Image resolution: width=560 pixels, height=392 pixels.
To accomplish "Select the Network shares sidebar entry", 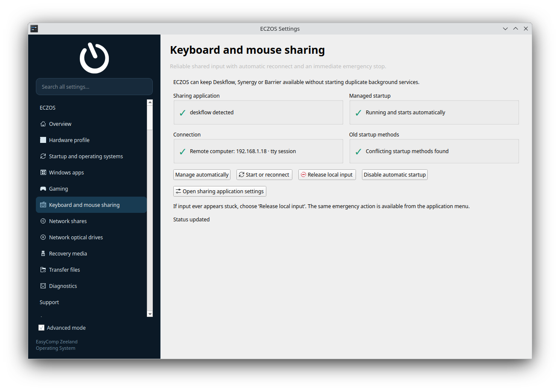I will coord(91,221).
